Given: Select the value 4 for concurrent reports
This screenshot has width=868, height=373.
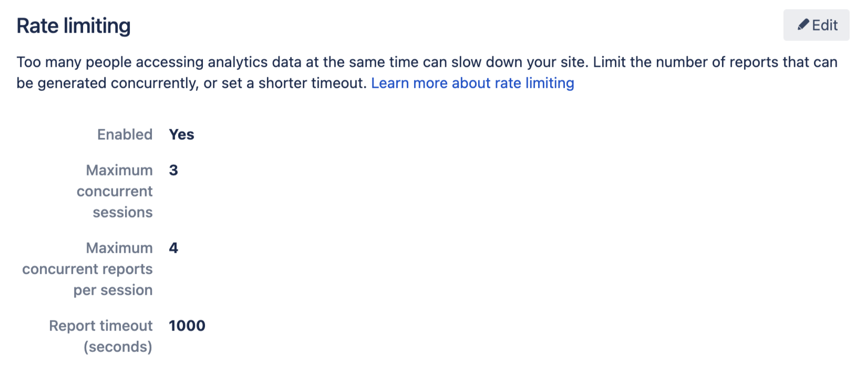Looking at the screenshot, I should pyautogui.click(x=173, y=248).
